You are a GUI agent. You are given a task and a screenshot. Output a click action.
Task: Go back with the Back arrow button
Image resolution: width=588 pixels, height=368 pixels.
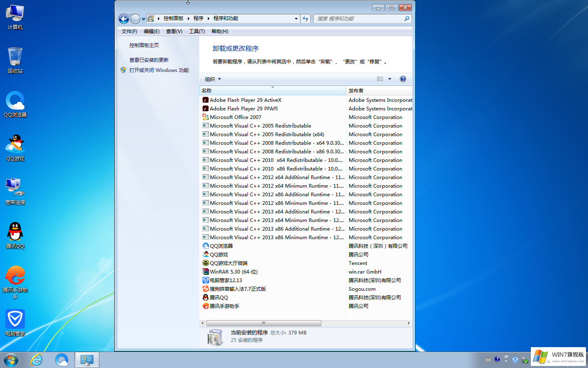(124, 19)
